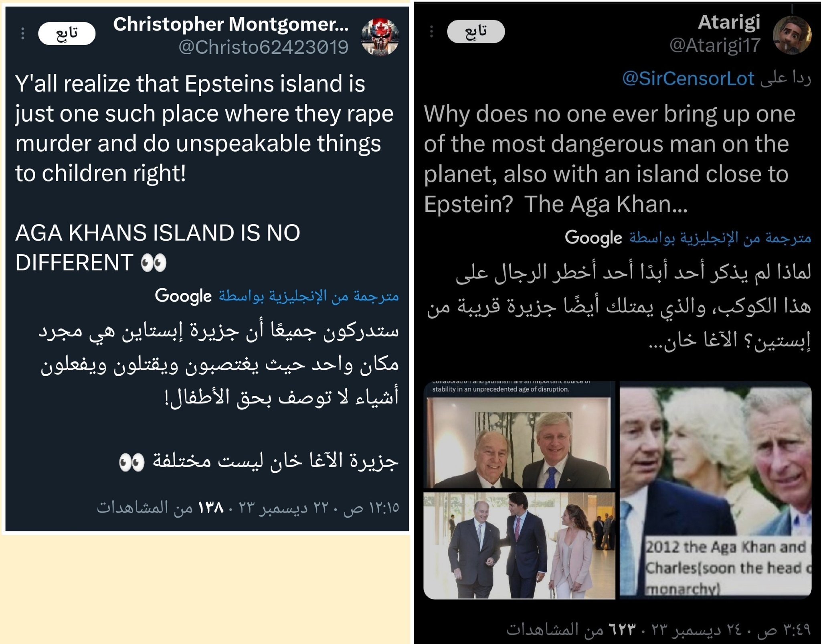821x644 pixels.
Task: Open the Atarigi display name
Action: coord(729,22)
